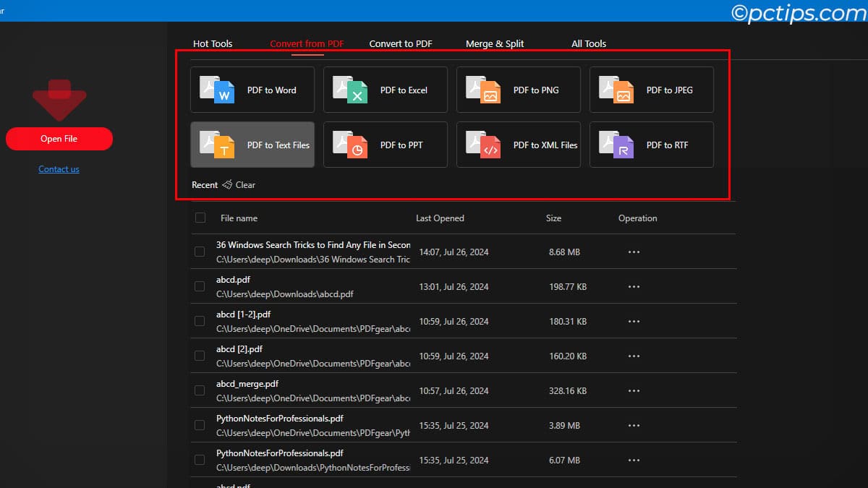Go to the Merge & Split tab
Image resolution: width=868 pixels, height=488 pixels.
[x=495, y=44]
